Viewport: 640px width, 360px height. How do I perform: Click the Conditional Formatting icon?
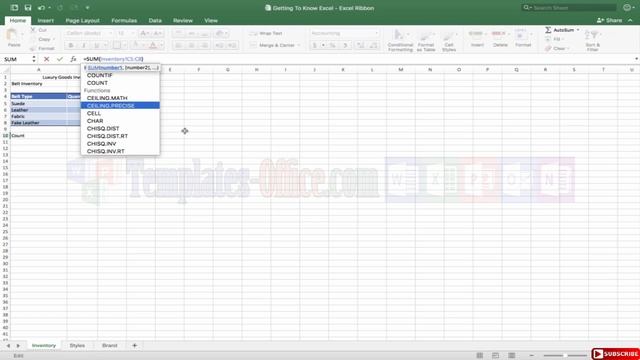pos(400,35)
